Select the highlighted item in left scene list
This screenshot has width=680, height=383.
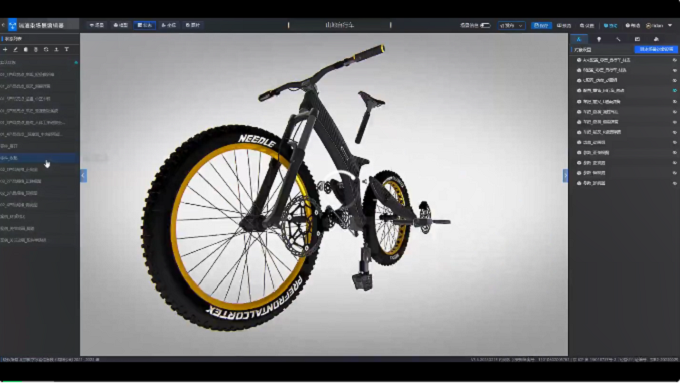tap(39, 158)
